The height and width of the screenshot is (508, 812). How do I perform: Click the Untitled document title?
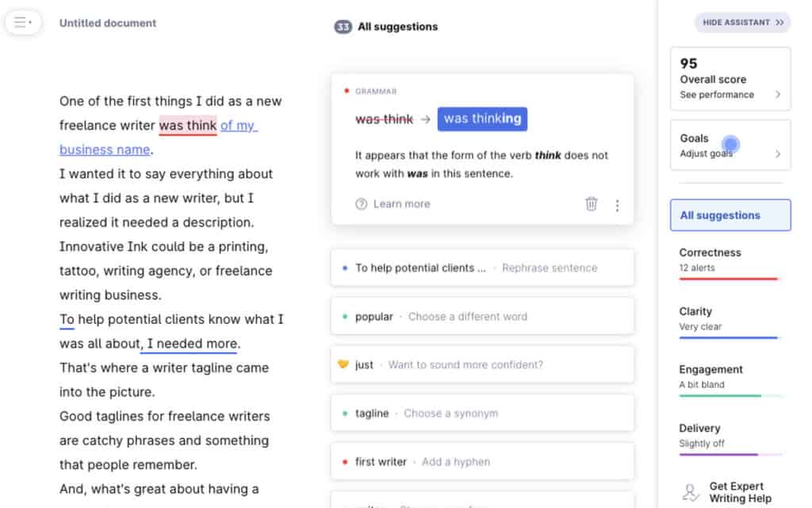pos(108,23)
